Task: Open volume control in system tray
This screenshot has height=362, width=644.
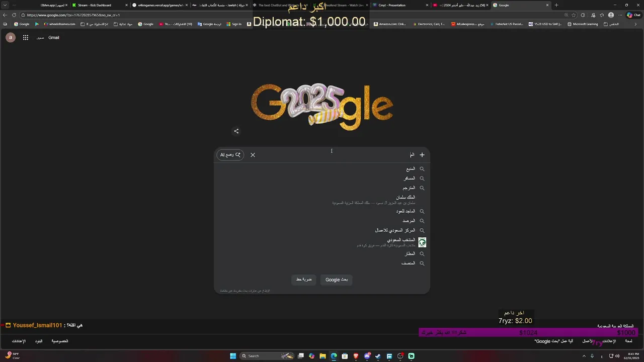Action: [617, 356]
